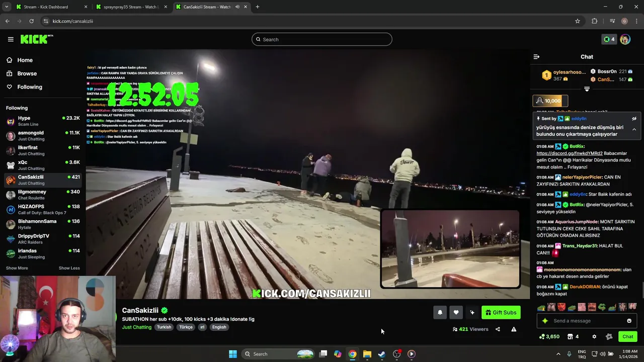Screen dimensions: 644x362
Task: Click the 421 Viewers count
Action: point(470,329)
